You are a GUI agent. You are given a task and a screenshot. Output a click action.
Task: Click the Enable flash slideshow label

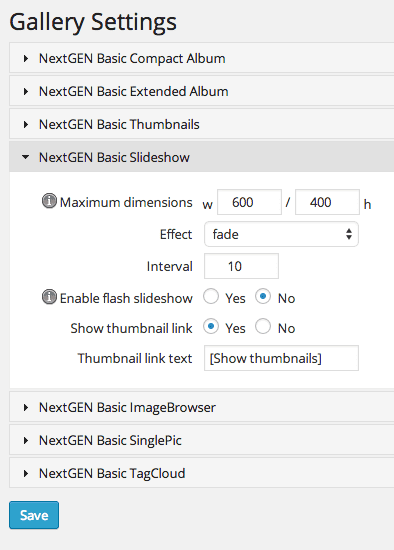126,298
